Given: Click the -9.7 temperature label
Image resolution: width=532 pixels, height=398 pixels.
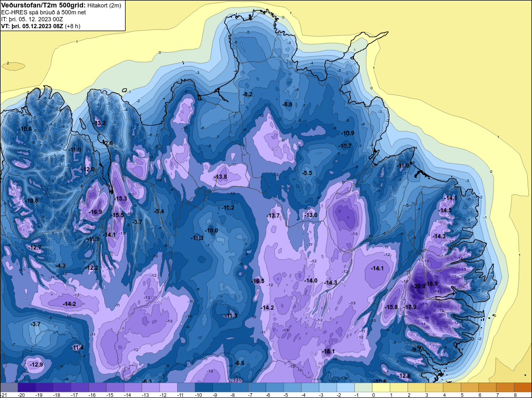Looking at the screenshot, I should coord(417,350).
